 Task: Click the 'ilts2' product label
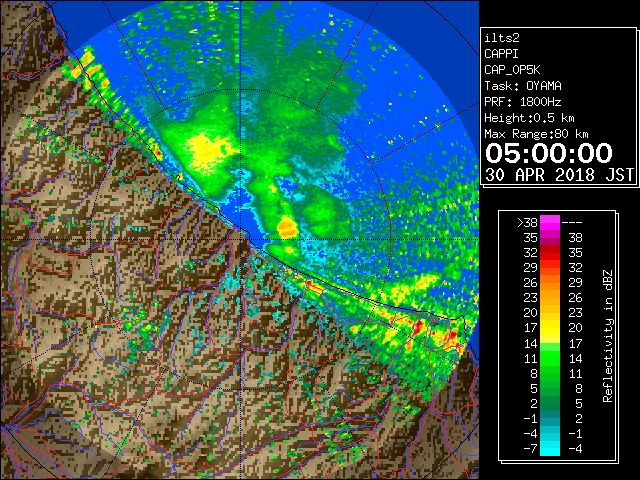tap(502, 38)
